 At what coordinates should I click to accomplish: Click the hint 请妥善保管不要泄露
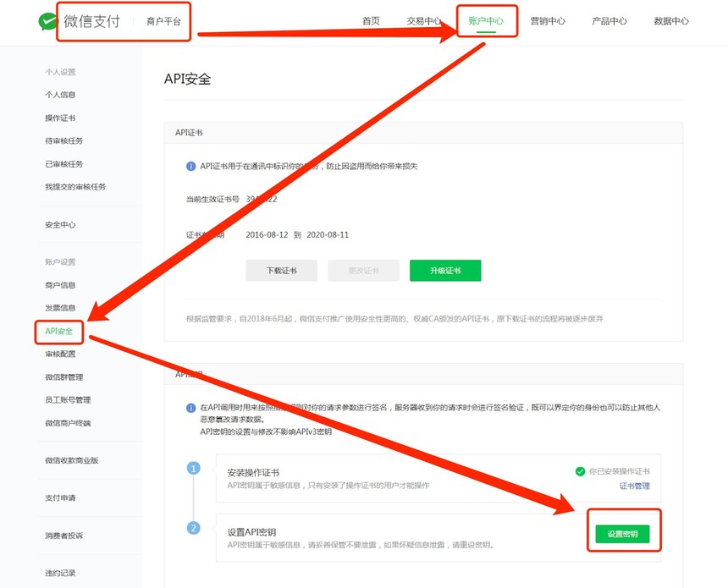(342, 545)
